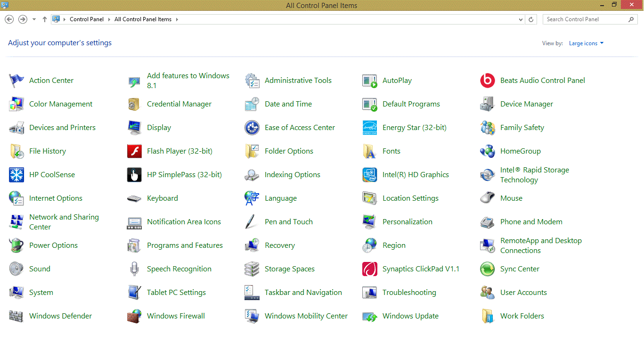Image resolution: width=644 pixels, height=343 pixels.
Task: Click the Refresh button beside address bar
Action: (x=531, y=19)
